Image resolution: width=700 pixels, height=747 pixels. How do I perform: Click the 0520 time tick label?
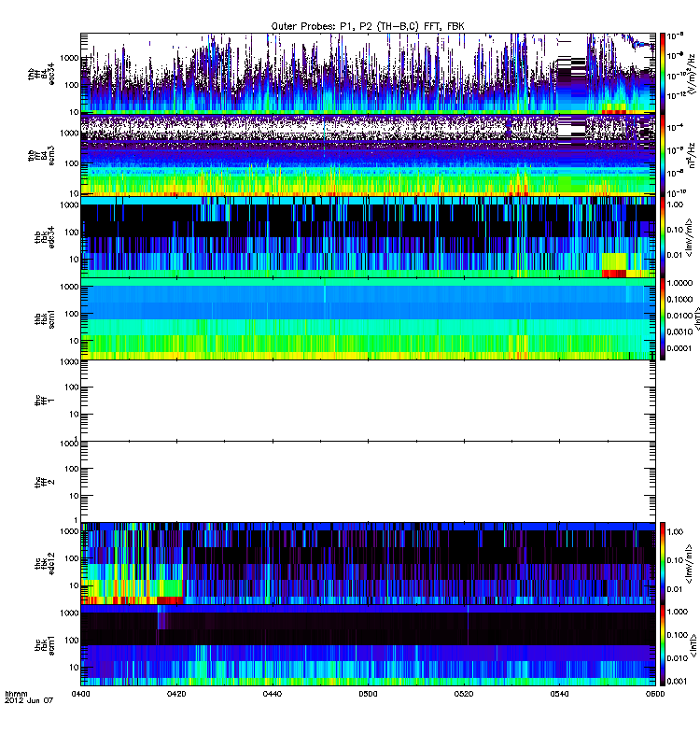[463, 694]
